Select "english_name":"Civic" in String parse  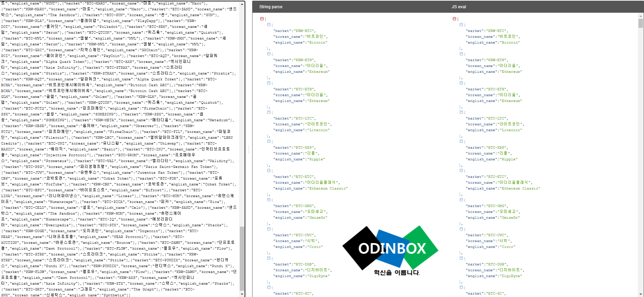pos(298,247)
